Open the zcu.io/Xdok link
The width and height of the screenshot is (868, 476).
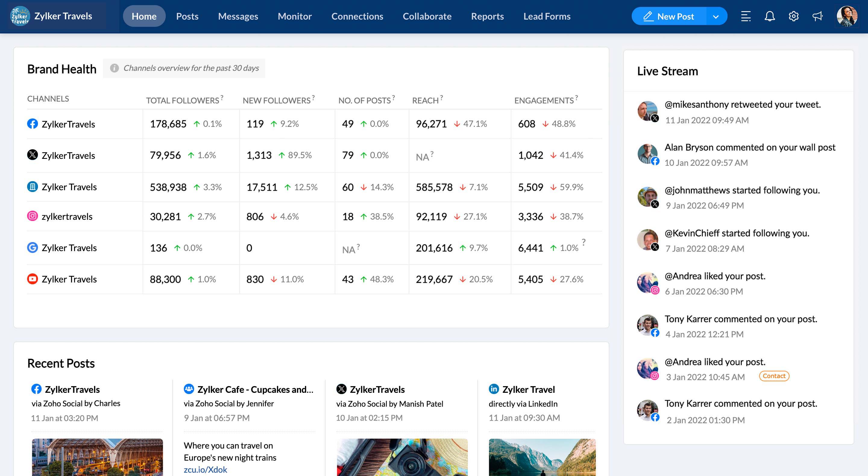(x=205, y=470)
